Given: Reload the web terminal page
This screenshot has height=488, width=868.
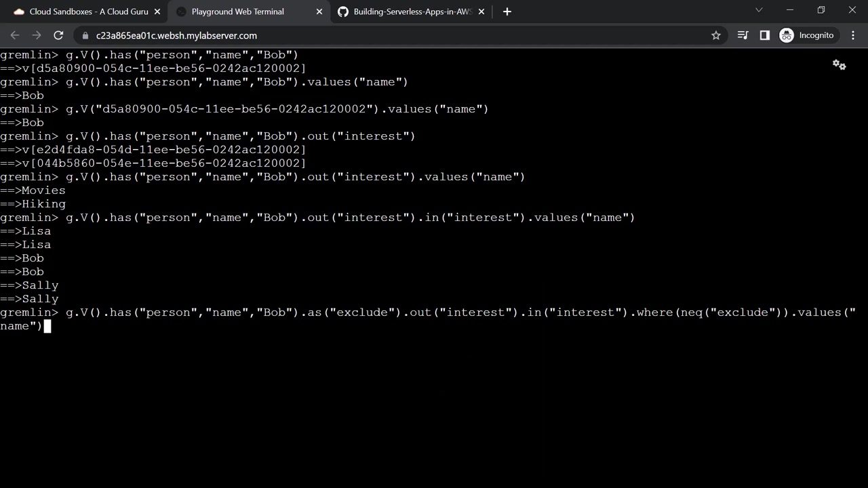Looking at the screenshot, I should coord(58,35).
